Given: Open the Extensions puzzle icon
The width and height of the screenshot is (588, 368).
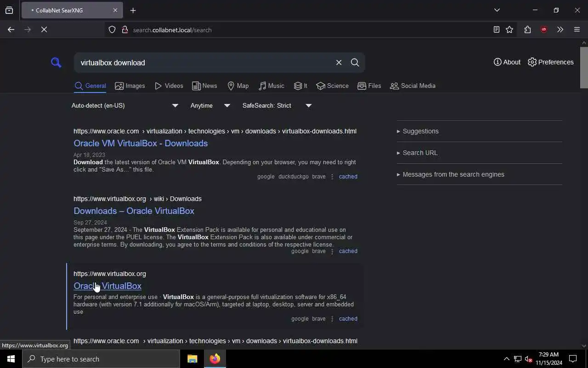Looking at the screenshot, I should click(527, 30).
